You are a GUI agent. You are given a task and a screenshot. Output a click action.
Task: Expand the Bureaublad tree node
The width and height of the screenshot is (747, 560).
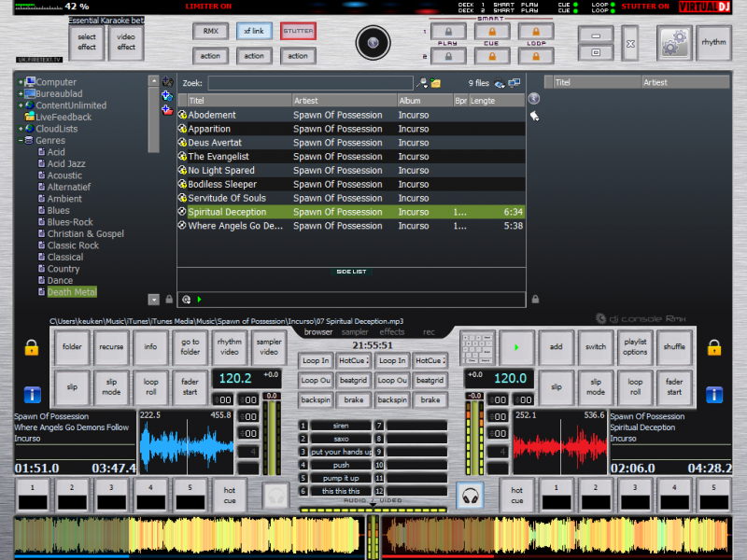tap(21, 94)
